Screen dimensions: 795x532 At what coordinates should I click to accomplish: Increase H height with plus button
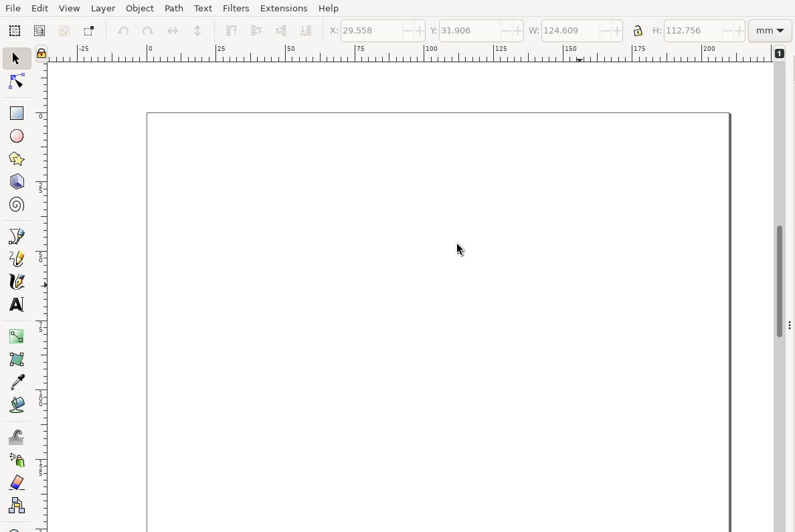[739, 30]
